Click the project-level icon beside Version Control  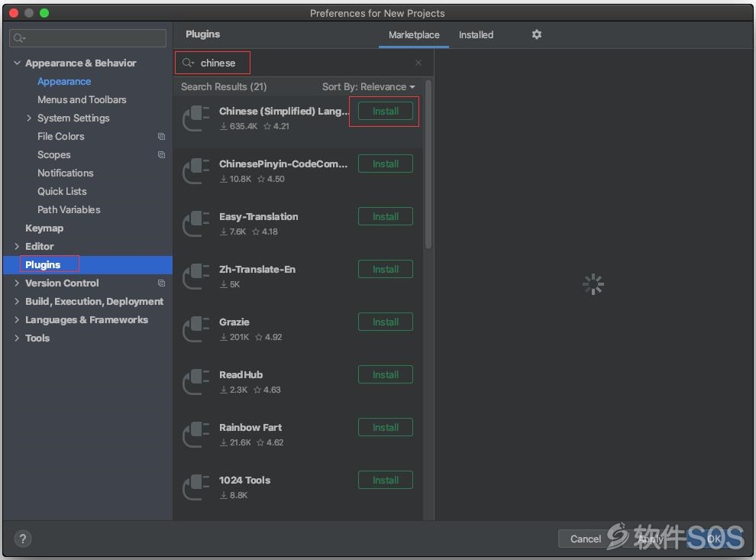pos(162,283)
